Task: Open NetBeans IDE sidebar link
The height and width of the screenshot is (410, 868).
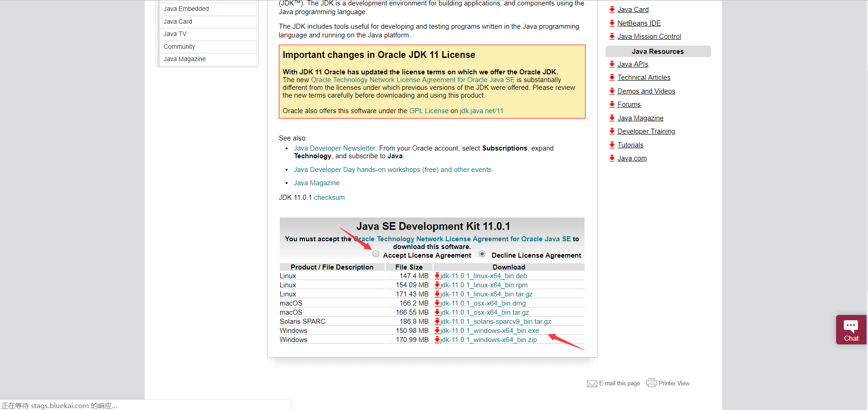Action: point(639,23)
